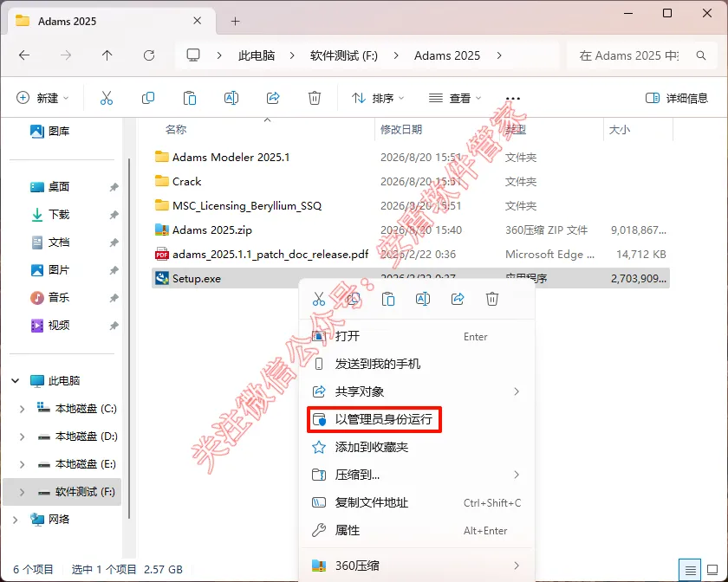Sort by the 修改日期 column header
The height and width of the screenshot is (582, 728).
(401, 130)
